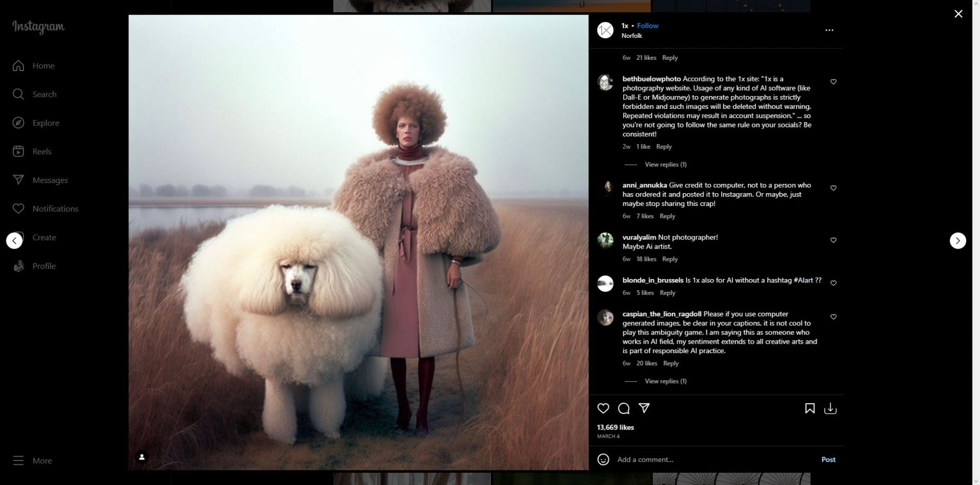Viewport: 980px width, 485px height.
Task: Click the profile avatar icon in sidebar
Action: (x=18, y=266)
